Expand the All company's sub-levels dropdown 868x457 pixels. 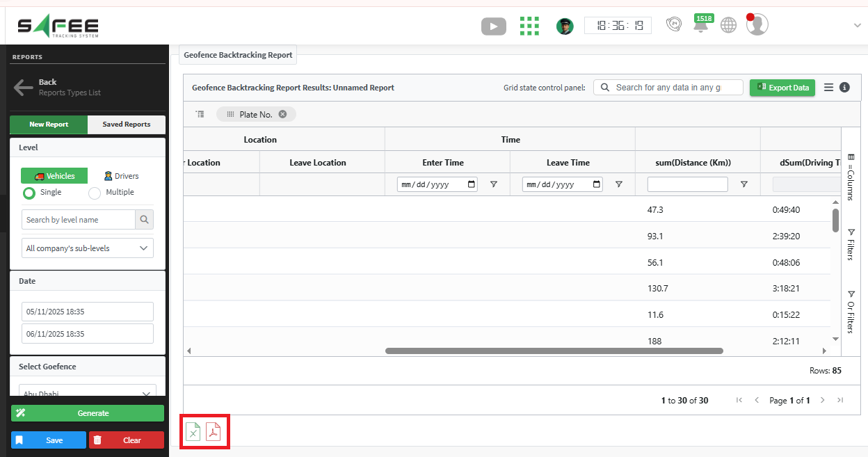pos(88,248)
